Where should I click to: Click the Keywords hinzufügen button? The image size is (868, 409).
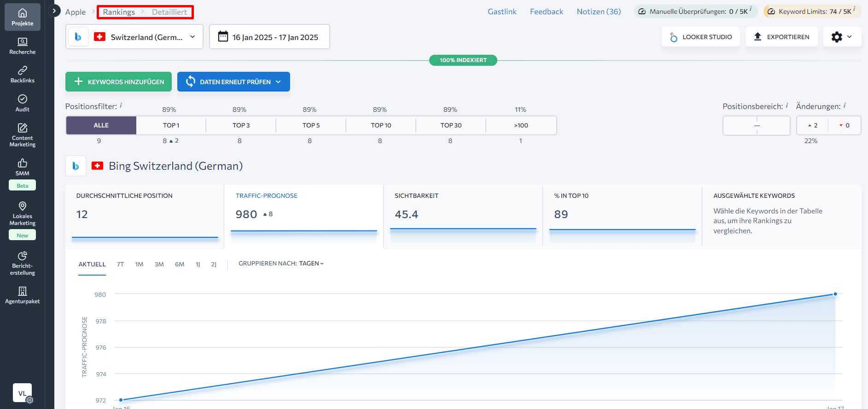[118, 82]
